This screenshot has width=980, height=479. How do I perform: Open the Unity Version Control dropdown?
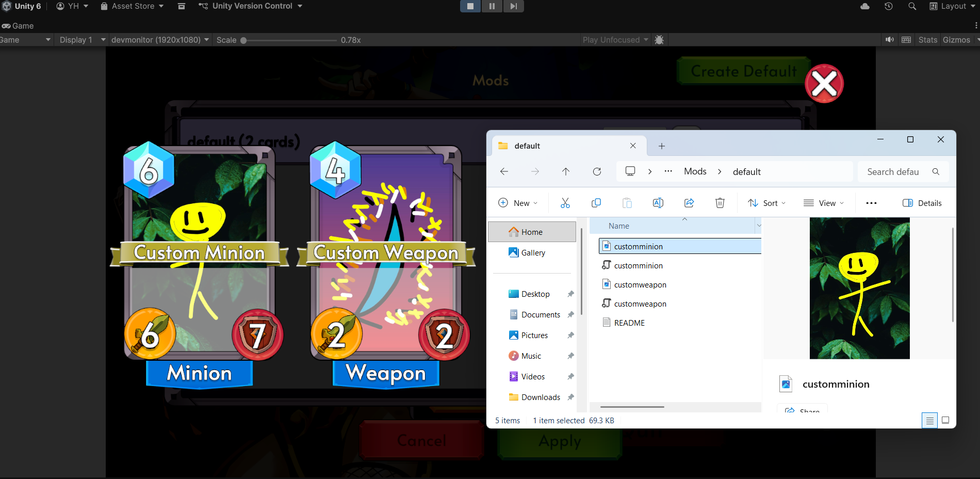click(251, 6)
